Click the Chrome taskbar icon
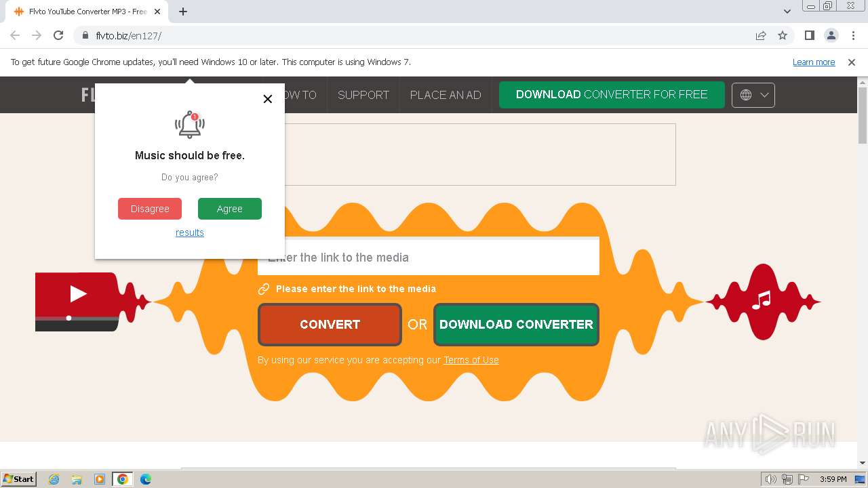The width and height of the screenshot is (868, 488). [122, 479]
